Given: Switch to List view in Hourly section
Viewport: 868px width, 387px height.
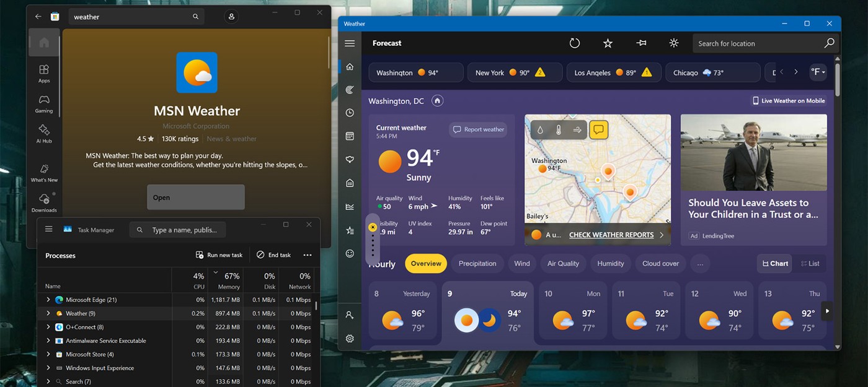Looking at the screenshot, I should point(810,264).
